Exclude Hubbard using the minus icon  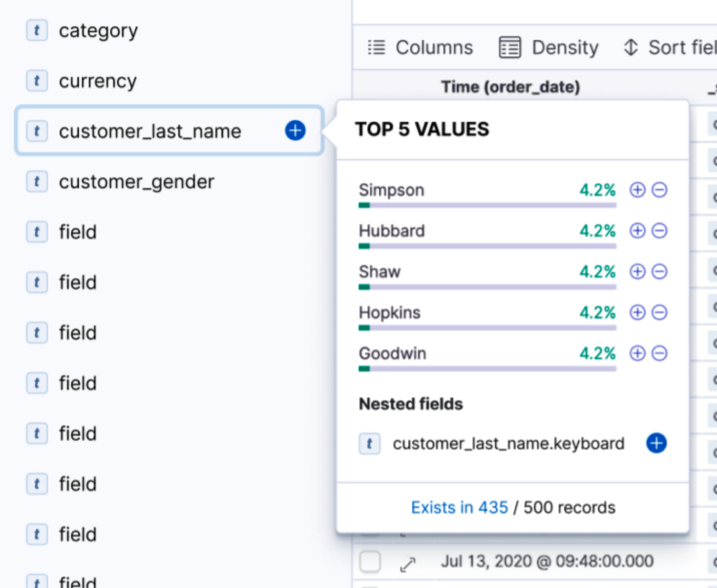click(660, 230)
